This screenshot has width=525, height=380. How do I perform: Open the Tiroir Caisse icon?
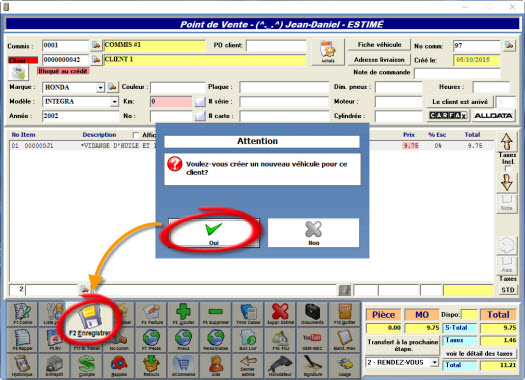pos(248,314)
